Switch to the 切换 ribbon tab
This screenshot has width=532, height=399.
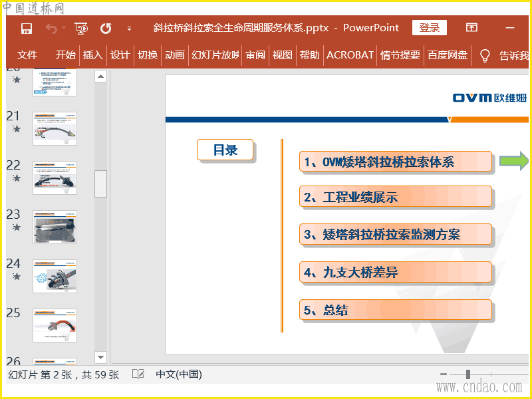coord(148,55)
